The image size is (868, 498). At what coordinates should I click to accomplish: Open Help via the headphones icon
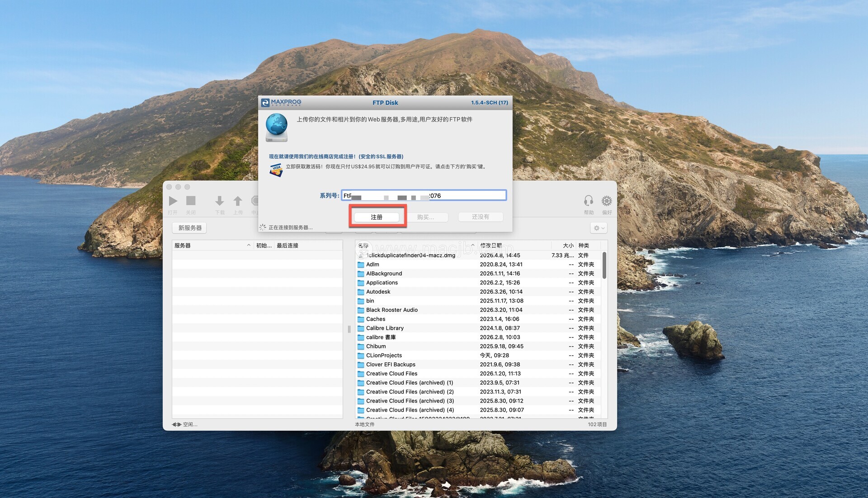coord(588,201)
